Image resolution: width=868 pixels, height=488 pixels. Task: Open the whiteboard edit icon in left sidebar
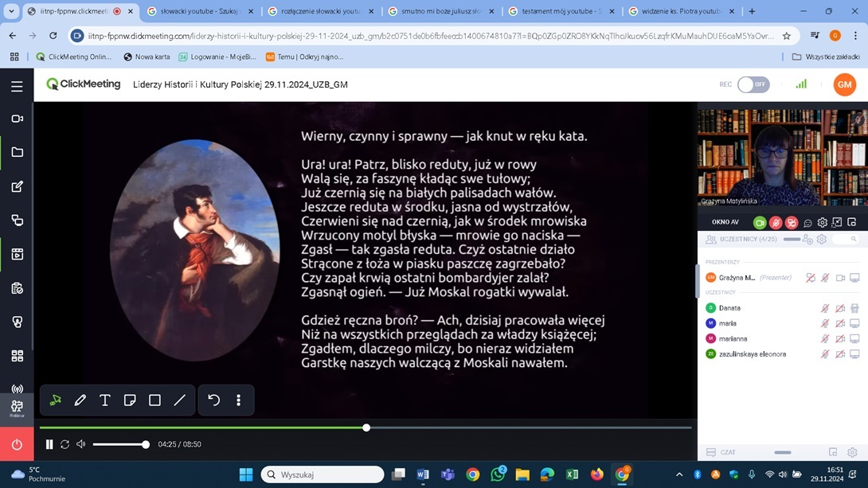click(x=18, y=186)
